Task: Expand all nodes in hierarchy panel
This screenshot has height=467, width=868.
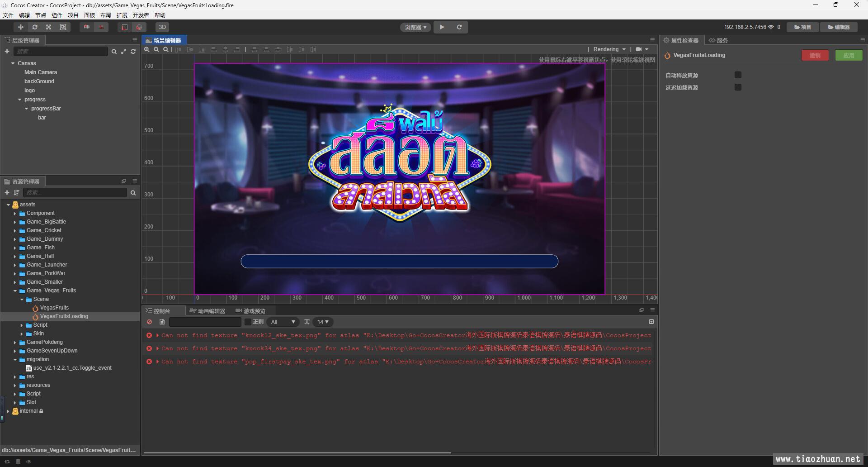Action: [x=123, y=52]
